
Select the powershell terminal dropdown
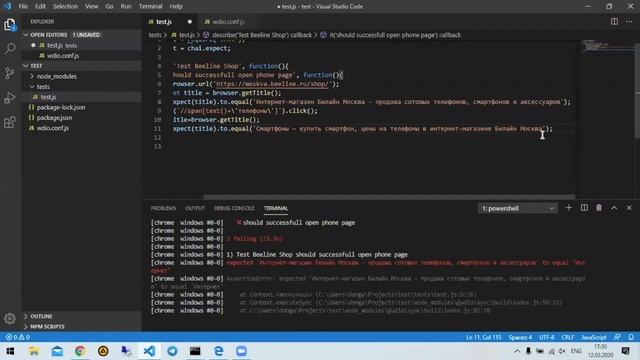pyautogui.click(x=518, y=208)
